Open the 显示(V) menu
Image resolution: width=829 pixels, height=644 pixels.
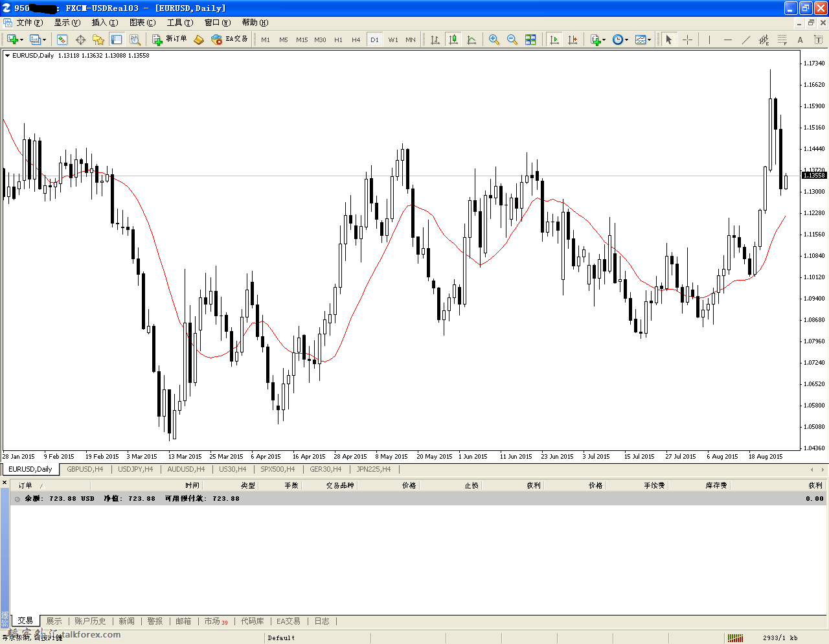coord(67,23)
